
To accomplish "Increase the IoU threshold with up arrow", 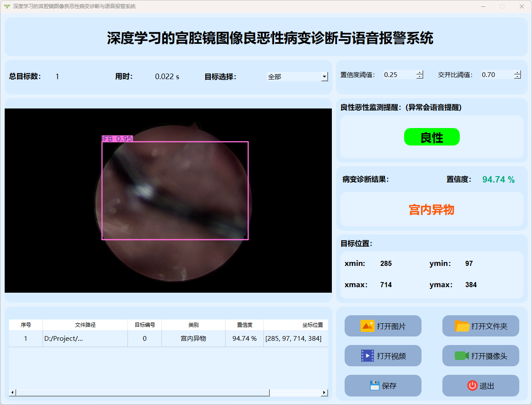I will click(517, 72).
